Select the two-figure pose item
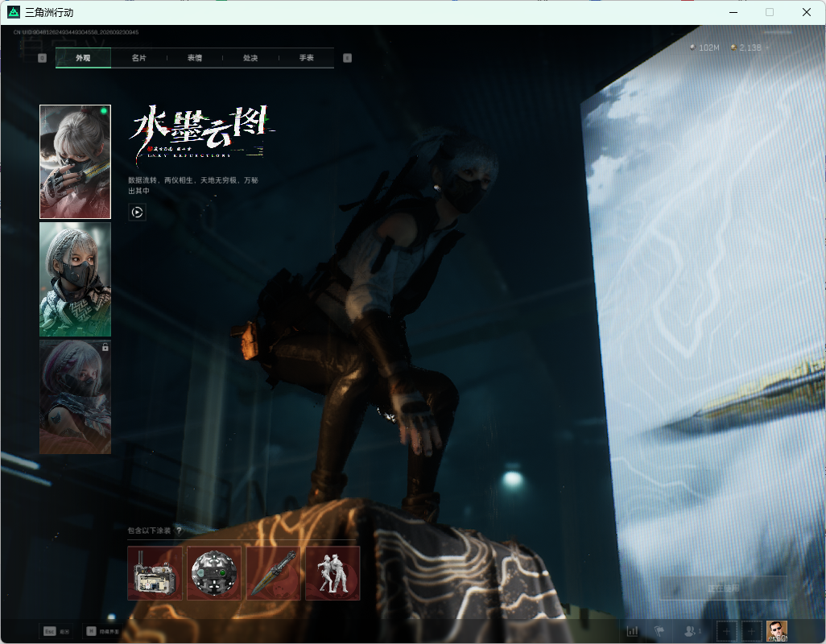The image size is (826, 644). 333,573
